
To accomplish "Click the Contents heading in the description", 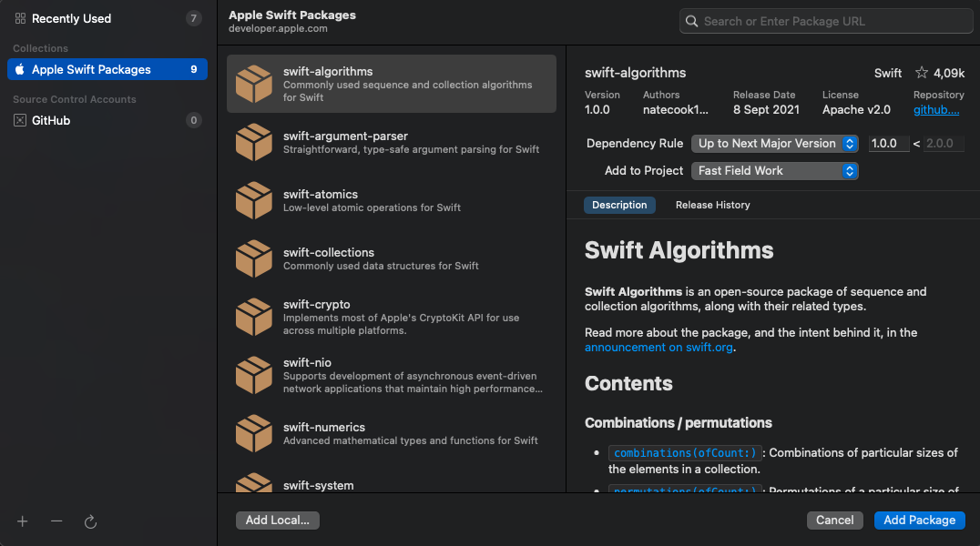I will 628,384.
